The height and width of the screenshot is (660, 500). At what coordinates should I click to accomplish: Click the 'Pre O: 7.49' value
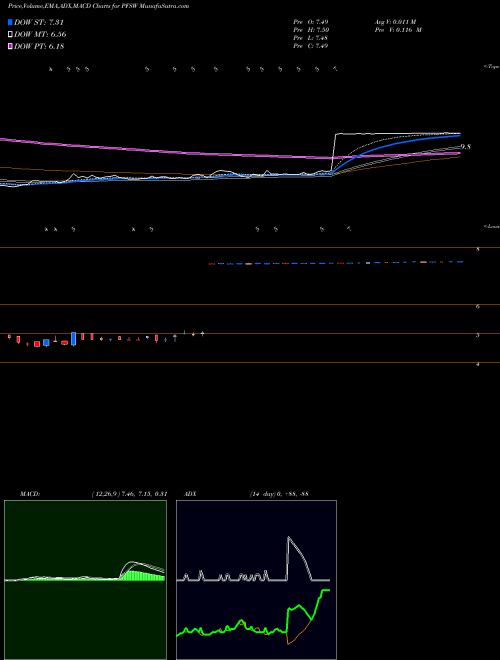(x=311, y=21)
